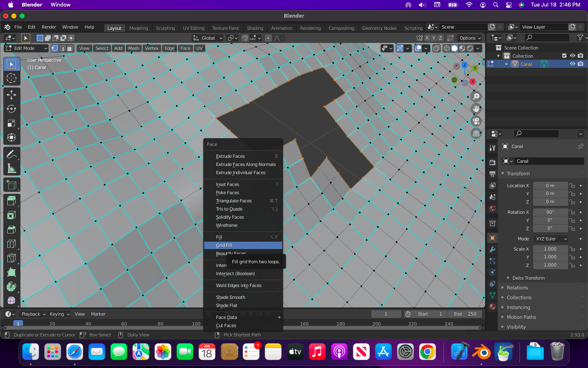The width and height of the screenshot is (588, 368).
Task: Click the Keying button in timeline
Action: (59, 314)
